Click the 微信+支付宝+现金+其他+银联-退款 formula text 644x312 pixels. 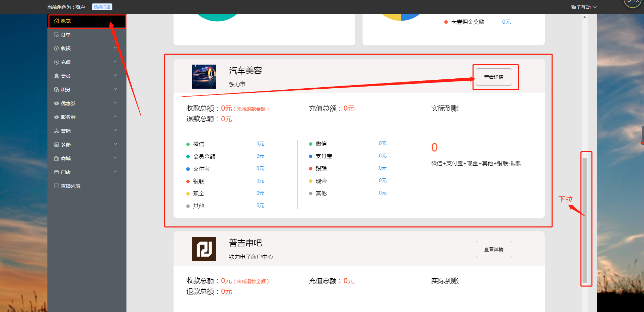coord(476,164)
